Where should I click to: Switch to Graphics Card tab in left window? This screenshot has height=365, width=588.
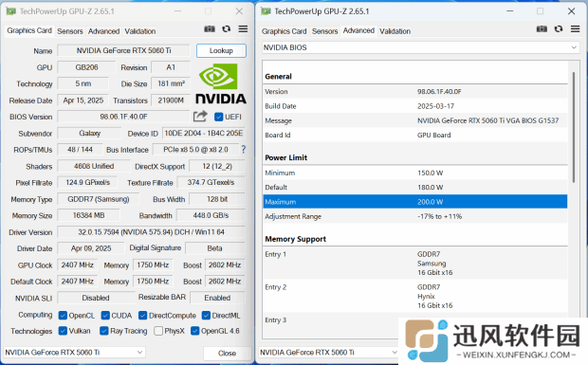[29, 30]
